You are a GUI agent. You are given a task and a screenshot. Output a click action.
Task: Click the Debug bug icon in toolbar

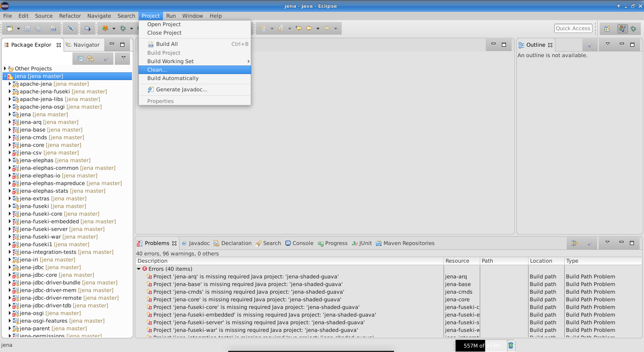(123, 29)
